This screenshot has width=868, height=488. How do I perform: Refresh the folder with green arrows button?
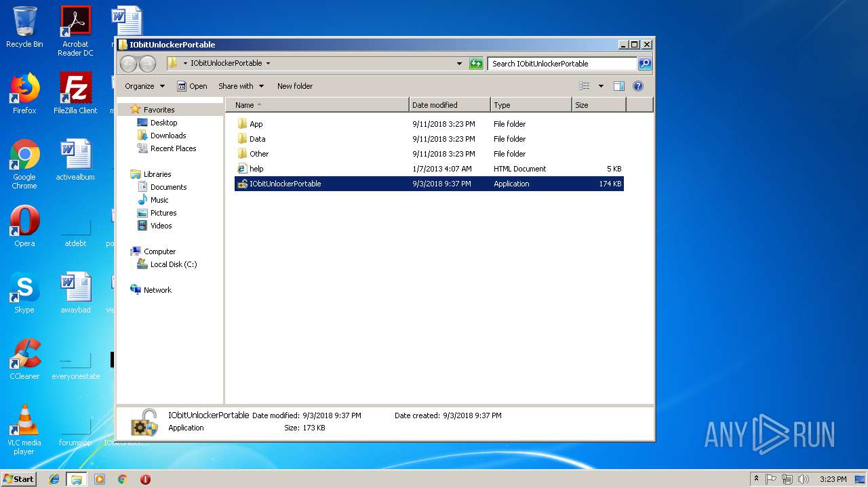(476, 64)
